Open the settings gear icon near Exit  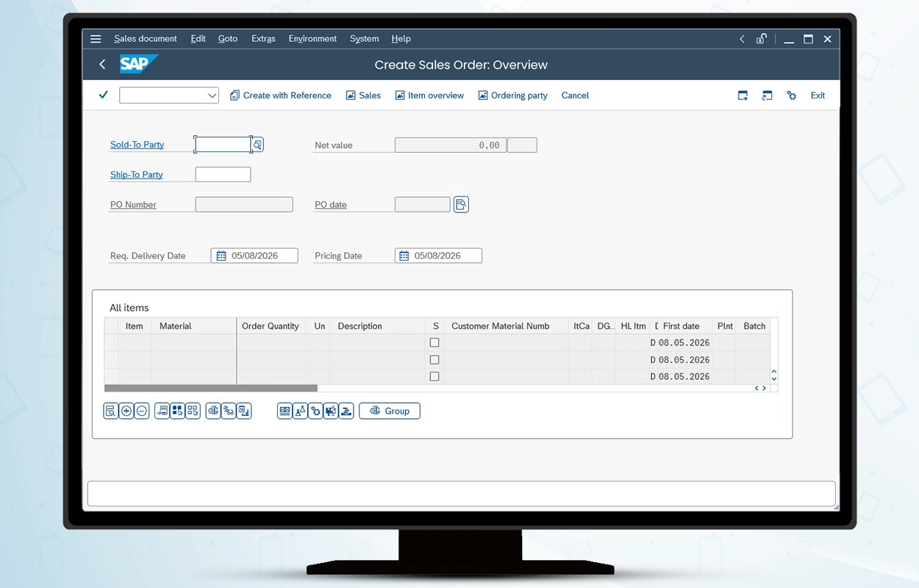coord(791,96)
